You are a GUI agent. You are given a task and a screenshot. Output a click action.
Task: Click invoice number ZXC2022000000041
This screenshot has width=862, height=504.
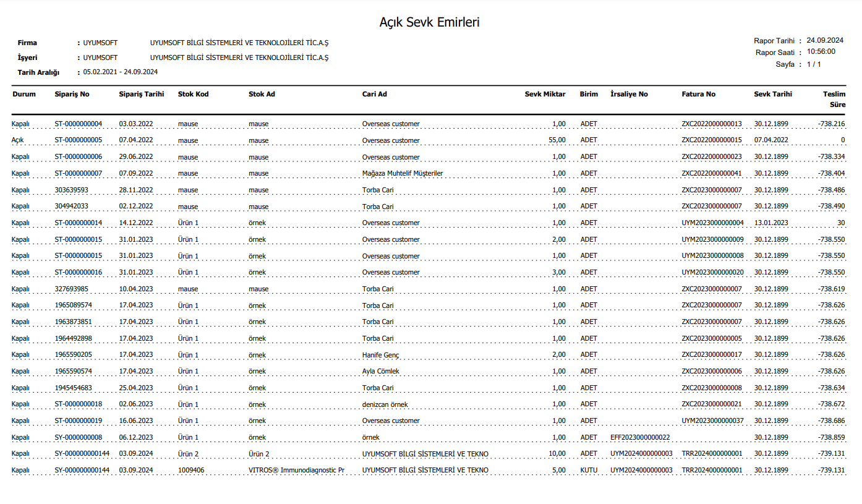(711, 173)
